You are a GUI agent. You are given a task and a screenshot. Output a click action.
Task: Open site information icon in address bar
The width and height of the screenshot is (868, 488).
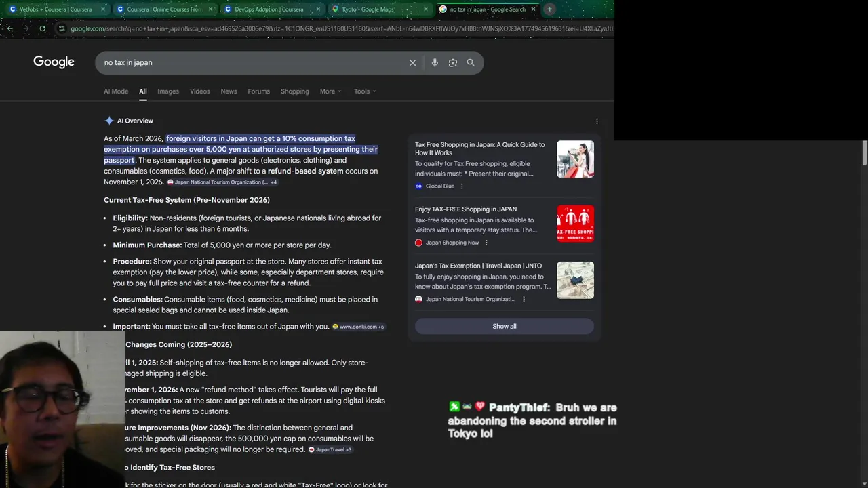(62, 28)
